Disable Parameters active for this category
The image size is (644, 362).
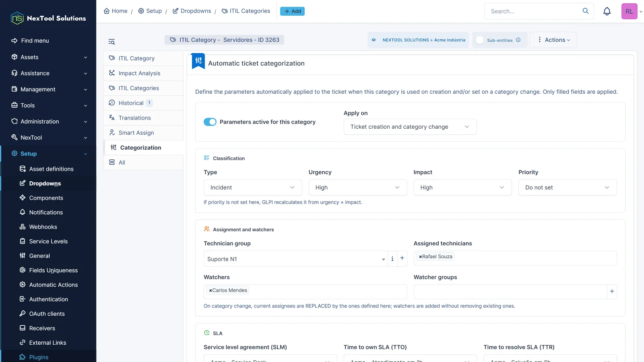pyautogui.click(x=210, y=122)
